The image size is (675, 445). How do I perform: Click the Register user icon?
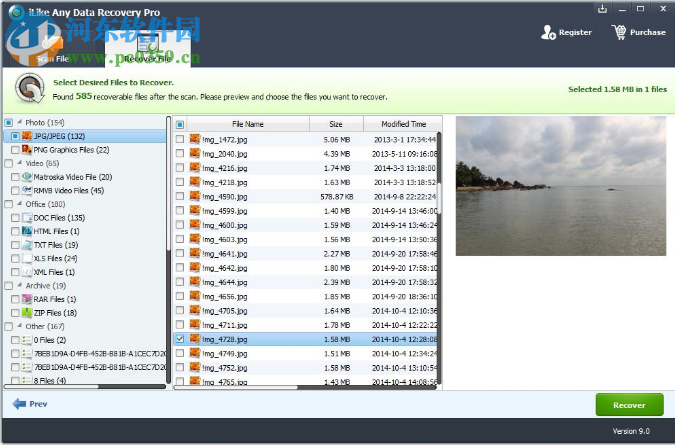(x=548, y=32)
